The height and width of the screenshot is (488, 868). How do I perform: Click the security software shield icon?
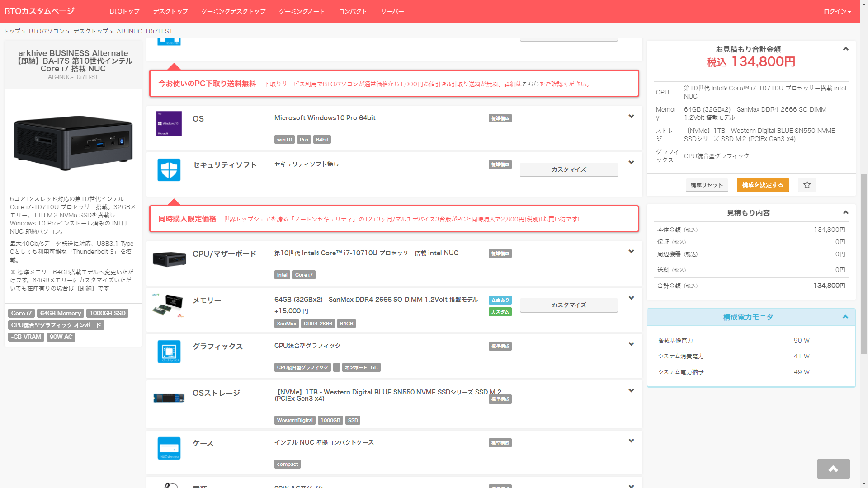click(x=169, y=170)
